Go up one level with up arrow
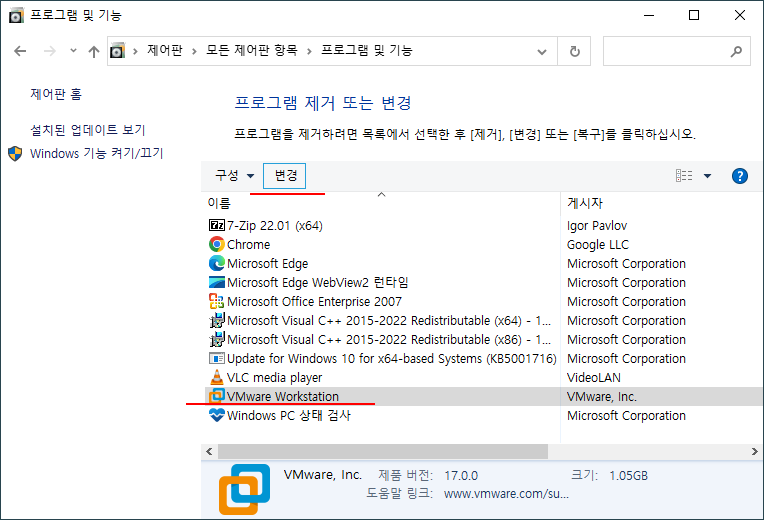764x520 pixels. 94,51
